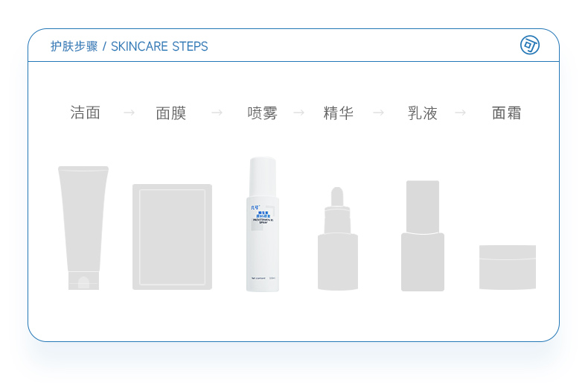Choose the 喷雾 step label
Screen dimensions: 588x383
click(262, 113)
